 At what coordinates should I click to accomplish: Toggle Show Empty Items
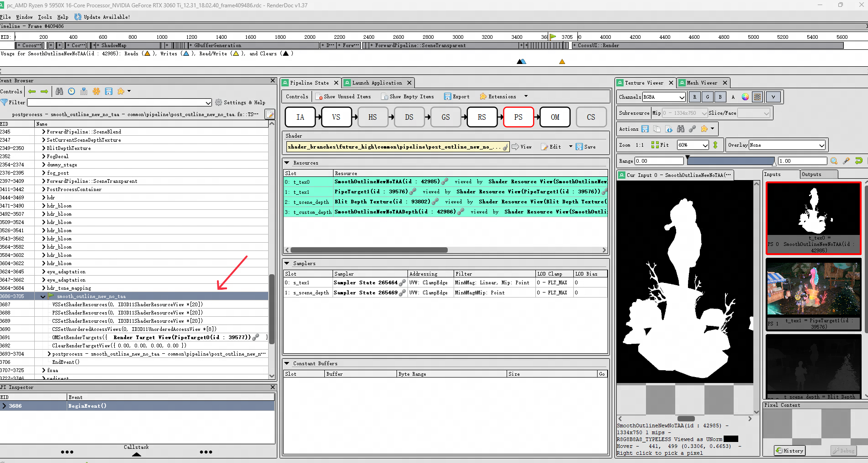(408, 96)
